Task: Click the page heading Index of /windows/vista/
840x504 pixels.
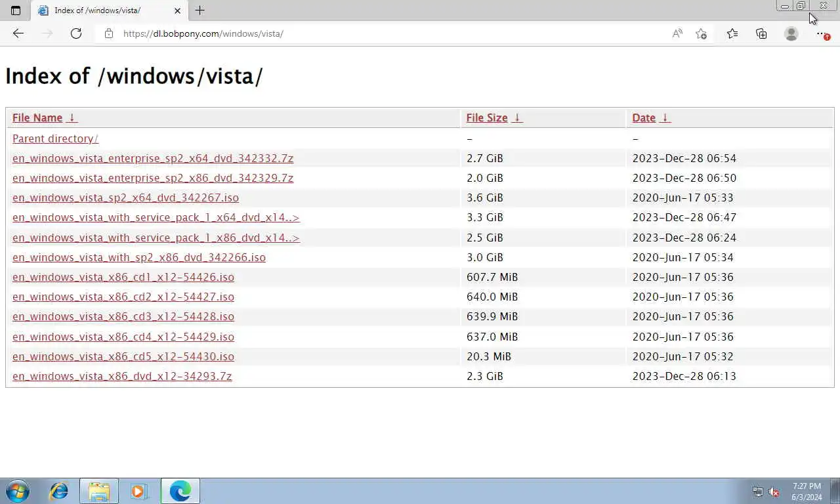Action: (x=134, y=76)
